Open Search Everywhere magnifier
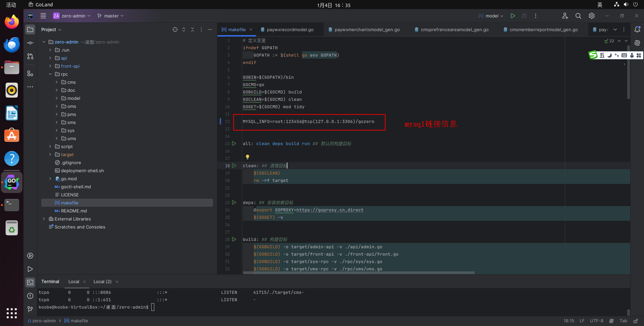 578,16
